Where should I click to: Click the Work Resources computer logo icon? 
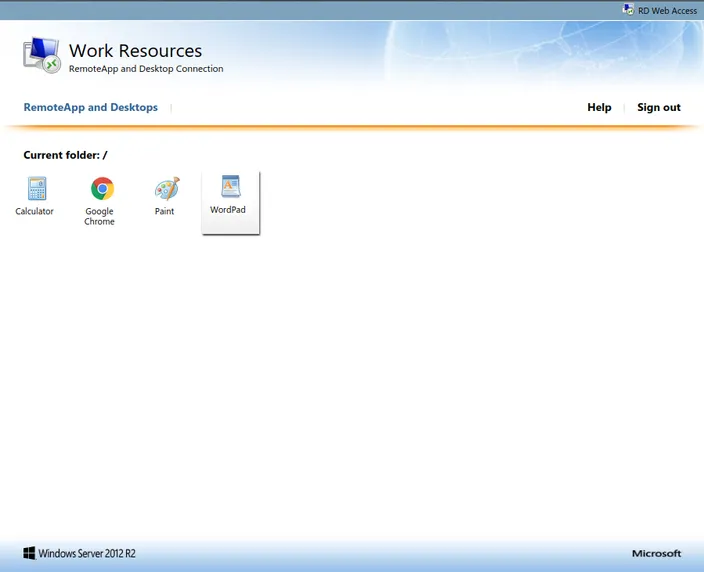click(42, 55)
